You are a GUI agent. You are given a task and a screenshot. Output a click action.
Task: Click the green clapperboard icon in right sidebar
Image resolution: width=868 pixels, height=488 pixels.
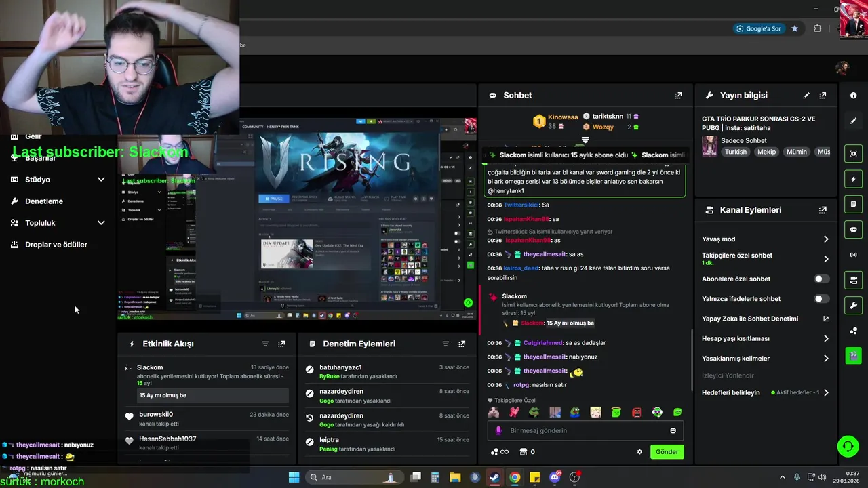[x=853, y=355]
